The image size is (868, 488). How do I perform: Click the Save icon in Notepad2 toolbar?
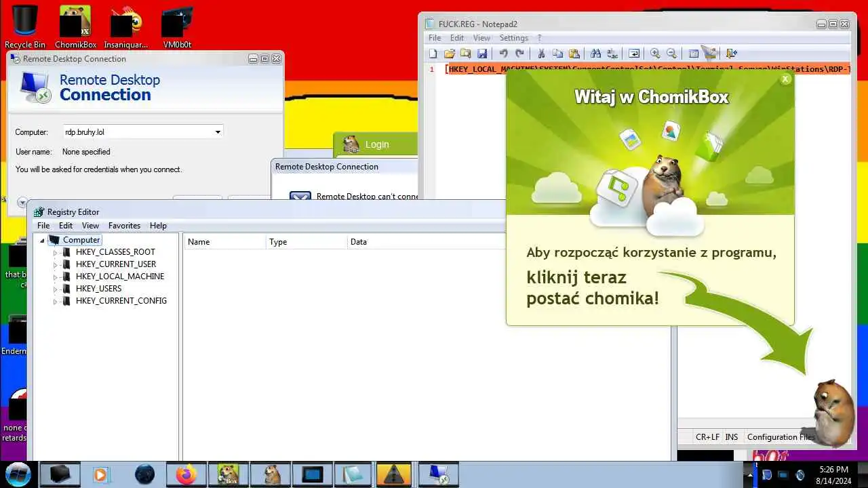pyautogui.click(x=482, y=54)
